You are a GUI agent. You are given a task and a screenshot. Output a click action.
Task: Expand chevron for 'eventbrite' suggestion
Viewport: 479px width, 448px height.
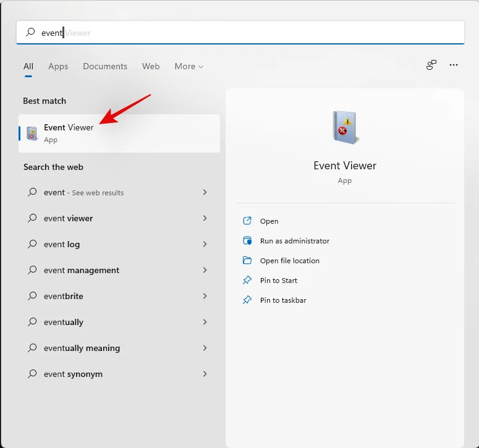[x=205, y=296]
